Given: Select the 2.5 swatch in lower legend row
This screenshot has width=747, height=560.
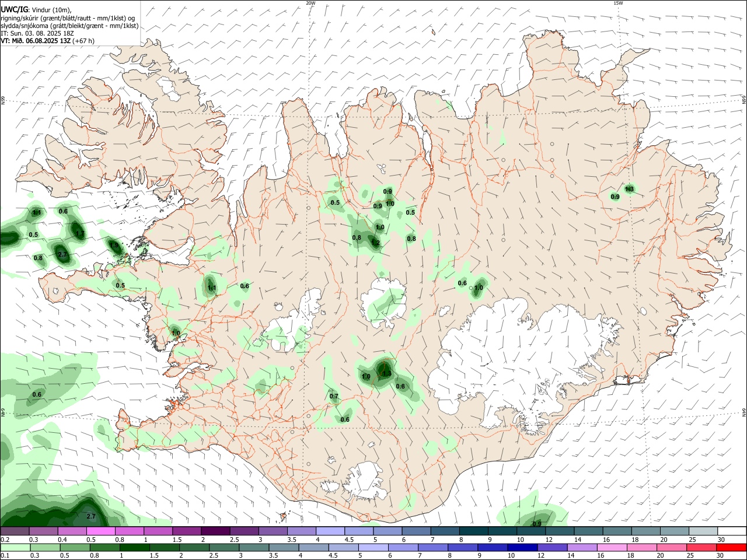Looking at the screenshot, I should tap(225, 547).
